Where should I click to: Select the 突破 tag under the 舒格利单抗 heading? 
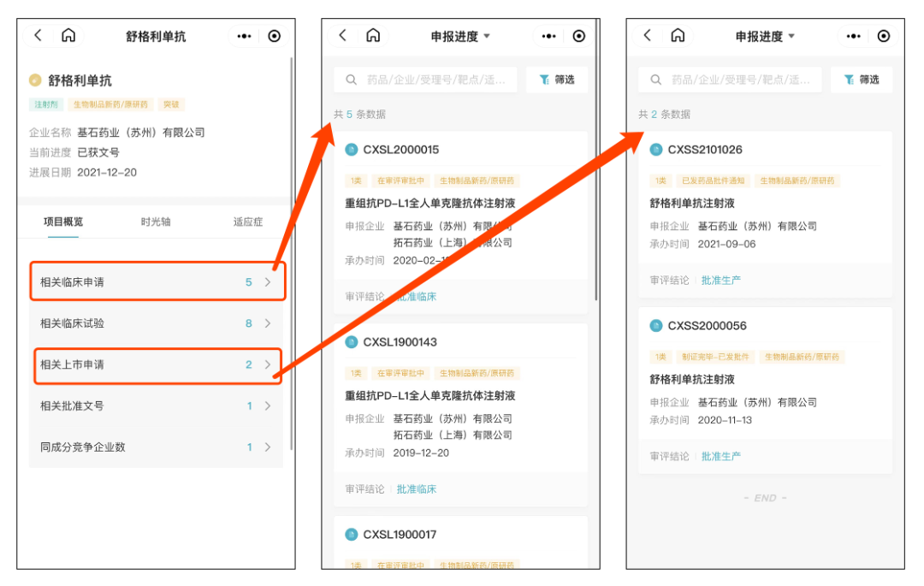[x=171, y=104]
